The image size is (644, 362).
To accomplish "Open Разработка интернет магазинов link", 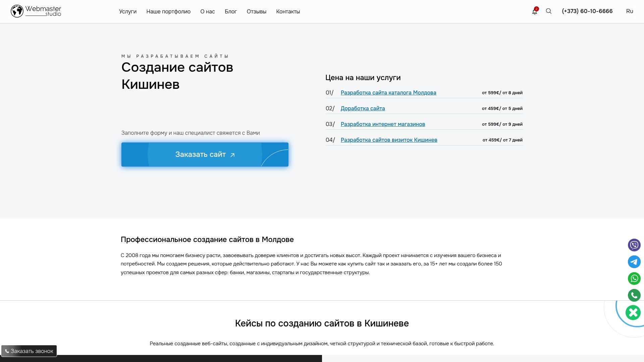I will pos(383,124).
